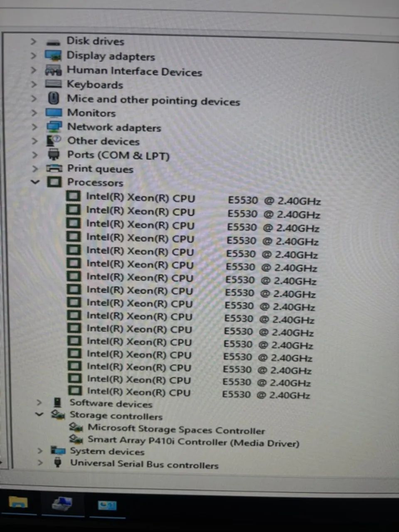Select the 'Other devices' label
Image resolution: width=399 pixels, height=532 pixels.
click(x=103, y=141)
